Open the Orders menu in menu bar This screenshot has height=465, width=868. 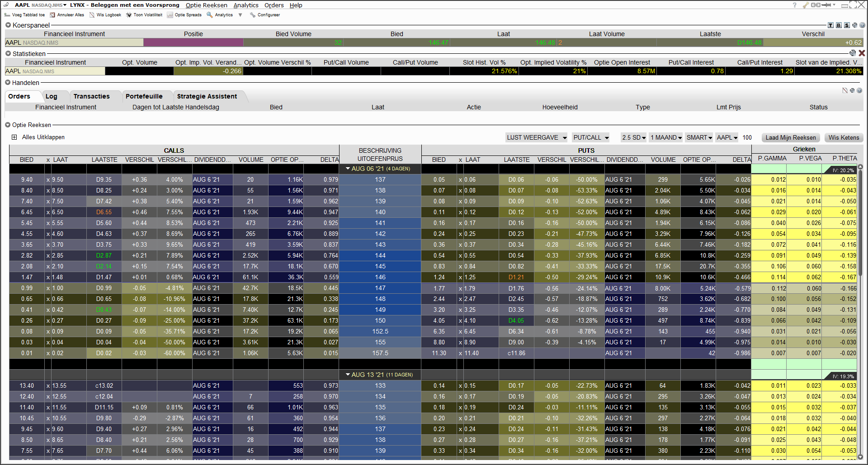tap(274, 5)
